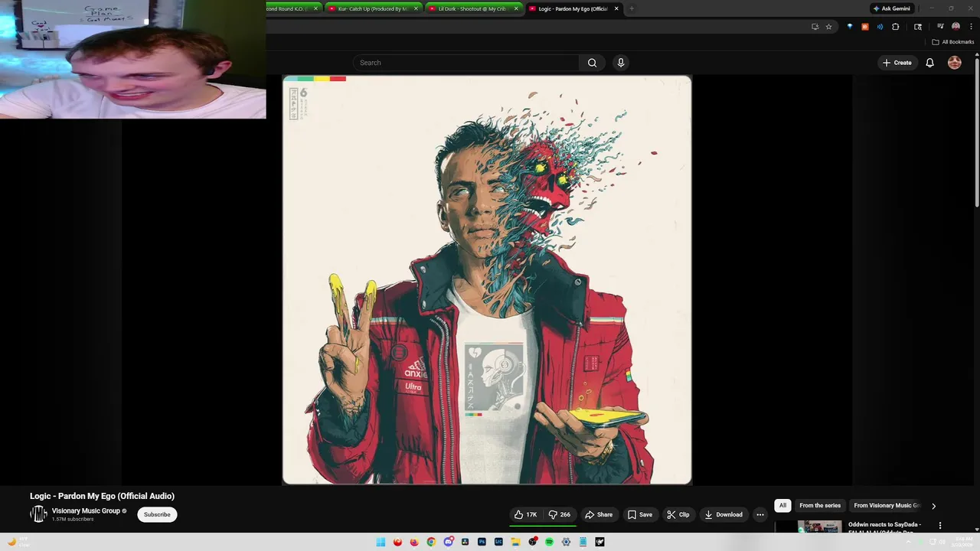Bookmark this page with star icon
Screen dimensions: 980x551
click(x=828, y=27)
